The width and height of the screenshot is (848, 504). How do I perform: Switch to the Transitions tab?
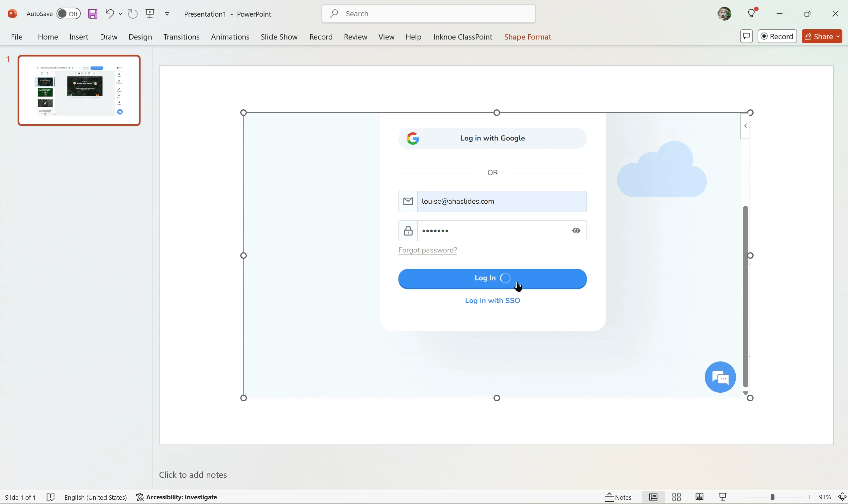[181, 37]
